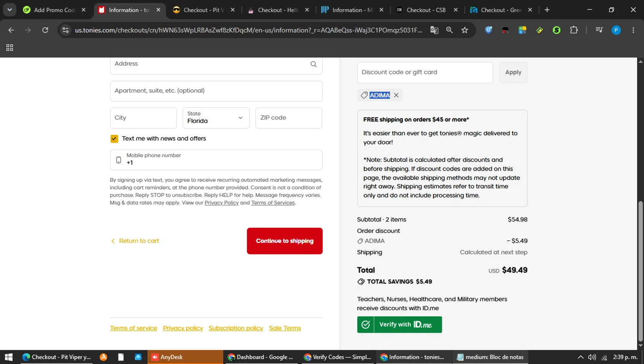This screenshot has width=644, height=364.
Task: Open medium: Bloc de notas taskbar window
Action: point(490,357)
